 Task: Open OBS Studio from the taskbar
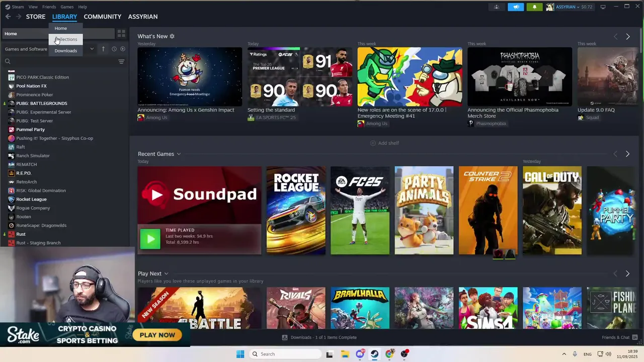pos(405,354)
